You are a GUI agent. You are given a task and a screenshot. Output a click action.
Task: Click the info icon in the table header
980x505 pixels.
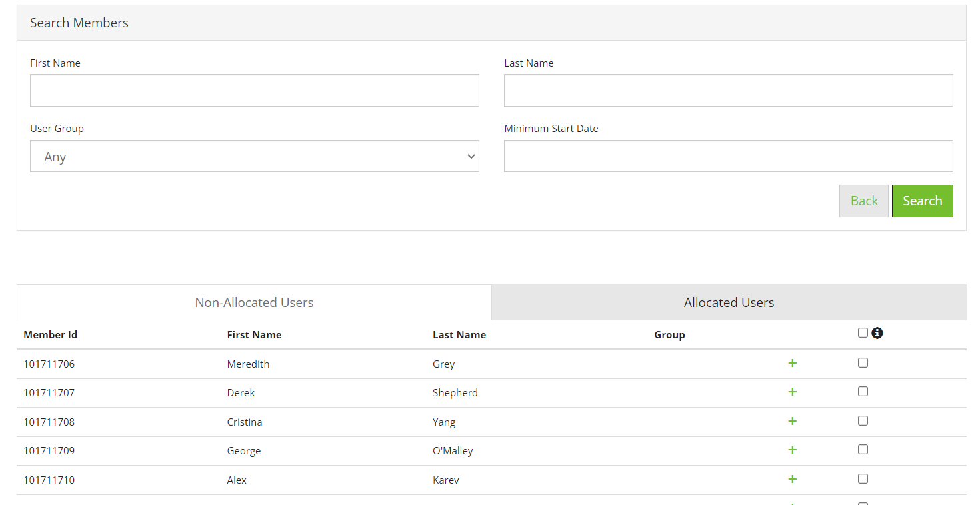pyautogui.click(x=877, y=332)
